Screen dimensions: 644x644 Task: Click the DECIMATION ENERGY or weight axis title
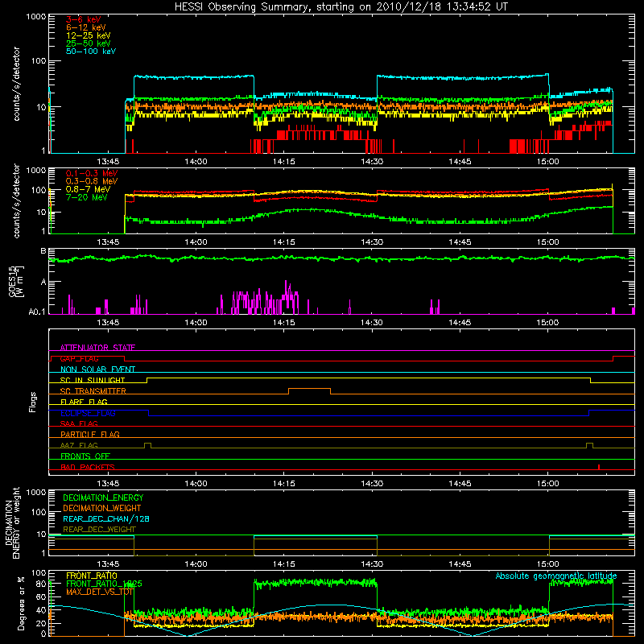click(12, 522)
